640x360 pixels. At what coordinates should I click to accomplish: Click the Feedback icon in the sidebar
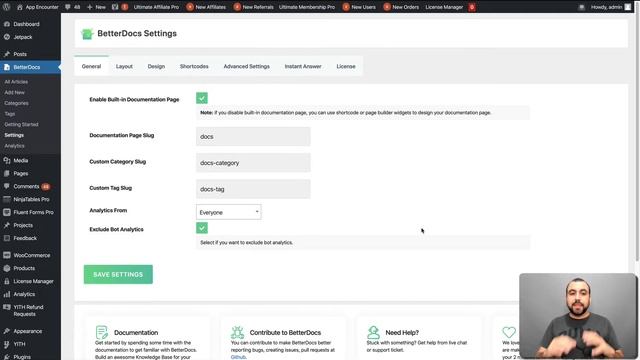[x=7, y=238]
